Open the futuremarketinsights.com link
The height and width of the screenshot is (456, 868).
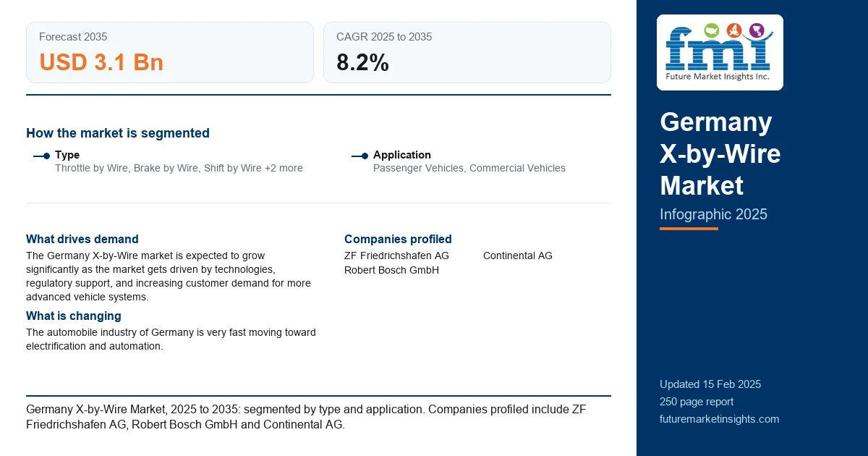(719, 419)
